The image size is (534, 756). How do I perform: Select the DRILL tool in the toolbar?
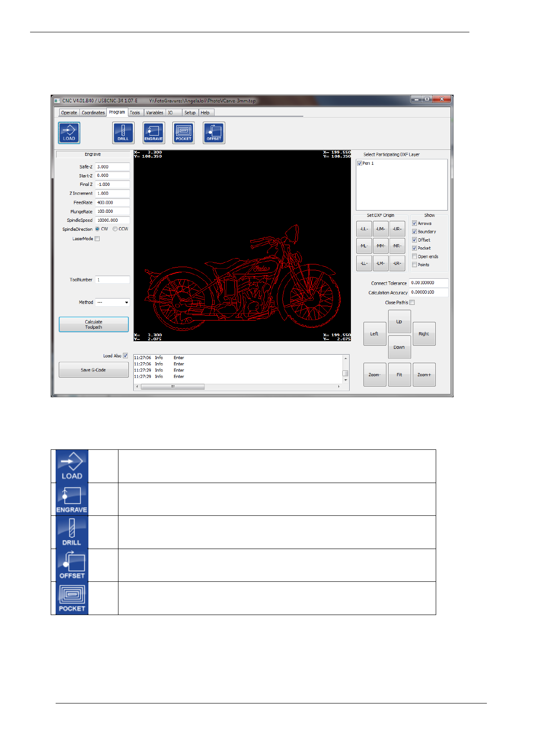pos(123,133)
